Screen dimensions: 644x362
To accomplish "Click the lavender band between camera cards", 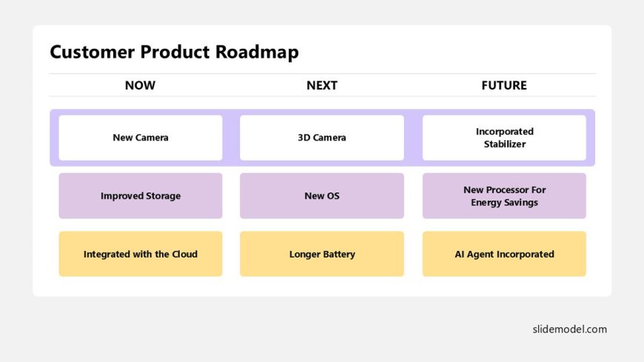I will click(x=231, y=138).
